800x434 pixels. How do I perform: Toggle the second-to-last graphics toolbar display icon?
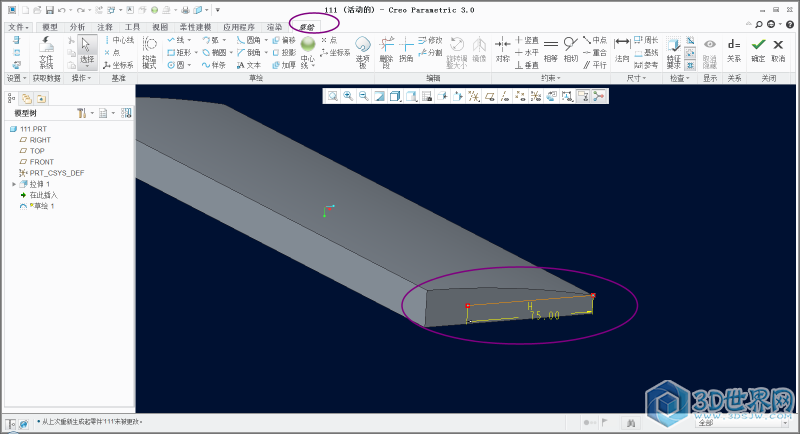click(583, 96)
